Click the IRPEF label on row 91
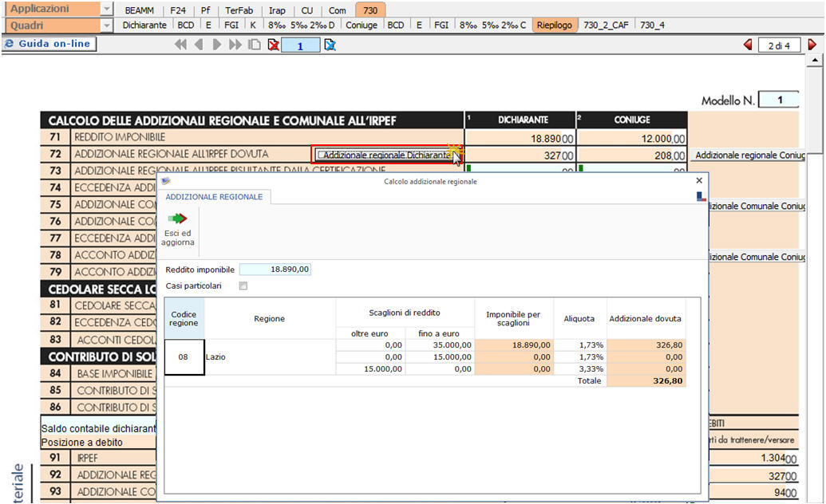 88,458
